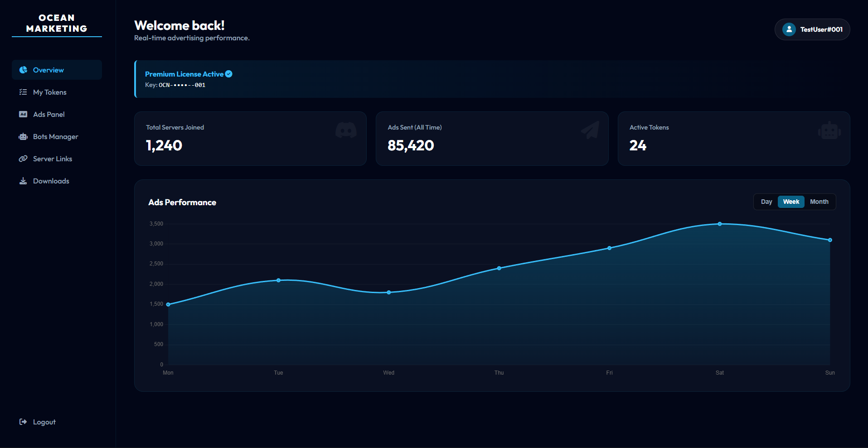
Task: Click the Discord icon on Total Servers card
Action: tap(346, 130)
